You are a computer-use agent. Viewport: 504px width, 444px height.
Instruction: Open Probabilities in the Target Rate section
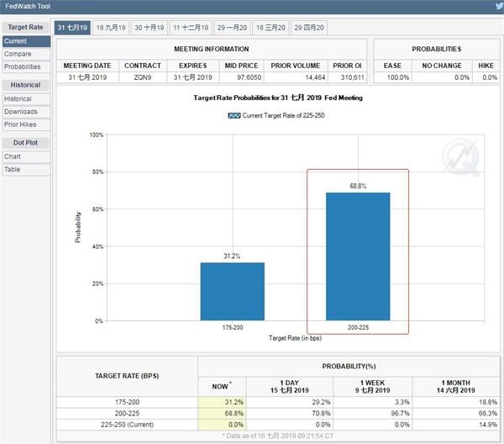[23, 66]
